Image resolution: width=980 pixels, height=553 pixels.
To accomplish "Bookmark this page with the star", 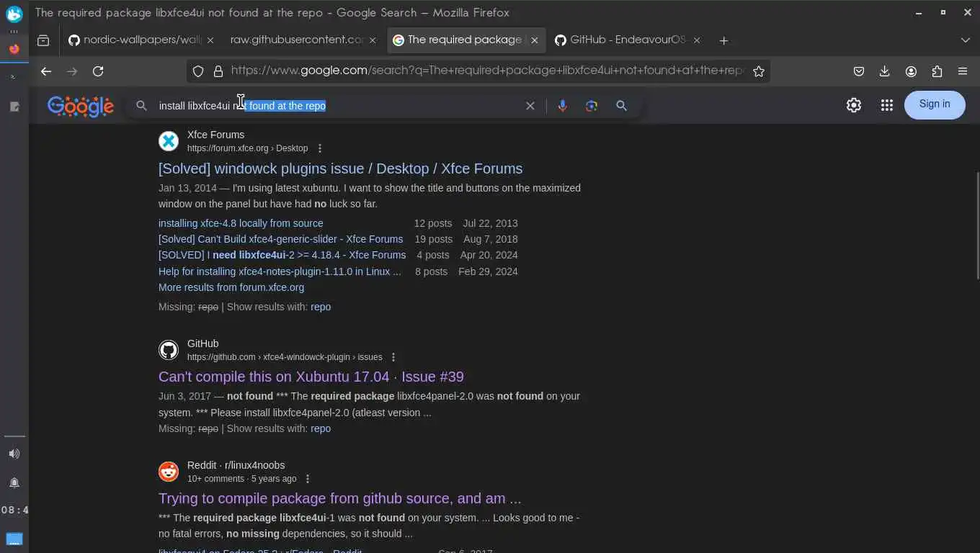I will 758,71.
